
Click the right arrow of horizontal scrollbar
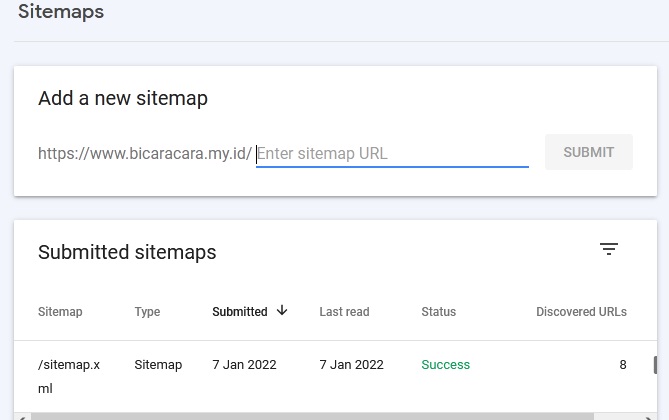649,417
